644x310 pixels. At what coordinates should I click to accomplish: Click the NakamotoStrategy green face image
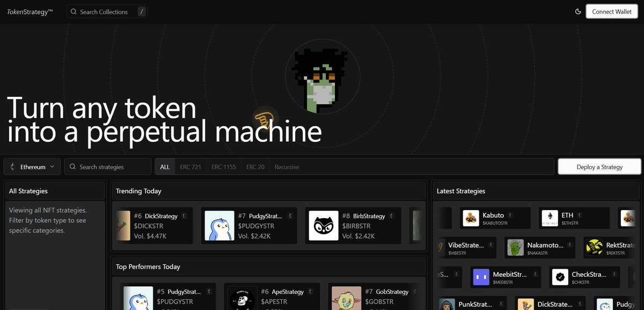516,248
